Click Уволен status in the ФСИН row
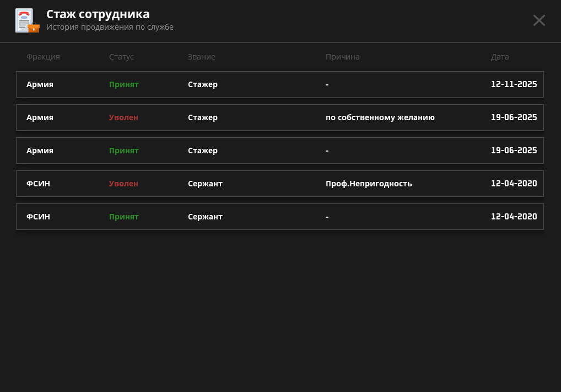The image size is (561, 392). point(123,184)
